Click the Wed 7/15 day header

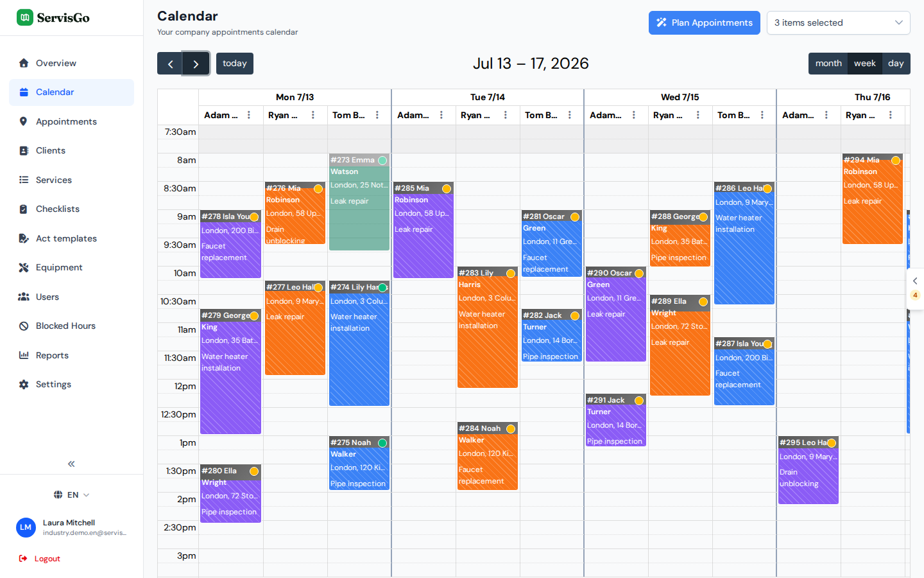point(680,97)
